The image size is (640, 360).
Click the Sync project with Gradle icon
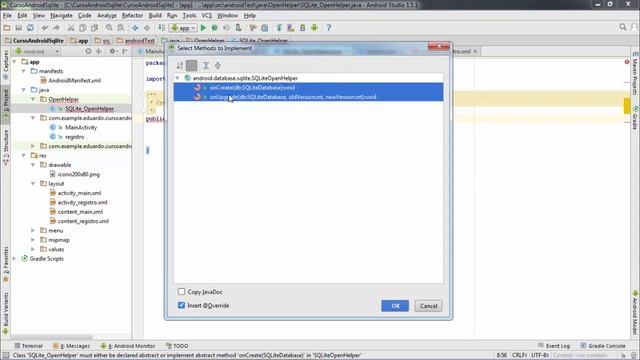279,28
